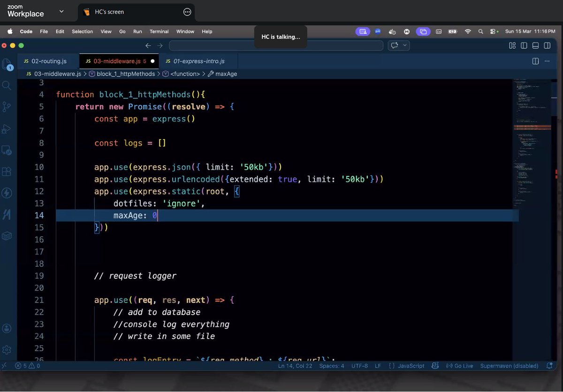
Task: Open the notifications bell in the status bar
Action: click(x=549, y=366)
